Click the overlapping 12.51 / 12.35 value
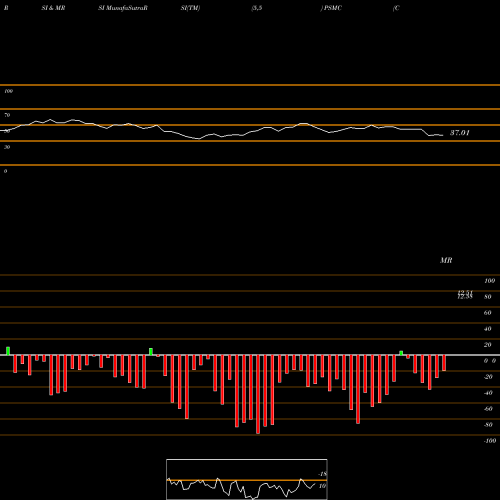 [465, 295]
